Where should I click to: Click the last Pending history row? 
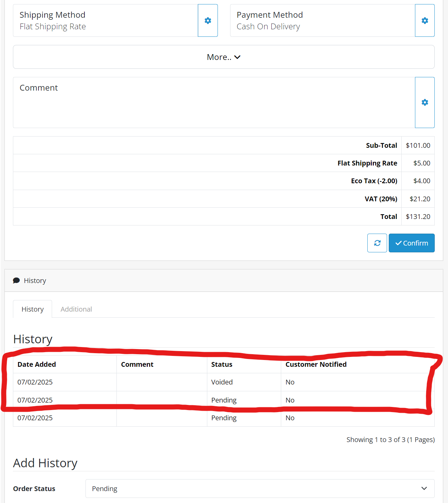pos(224,418)
